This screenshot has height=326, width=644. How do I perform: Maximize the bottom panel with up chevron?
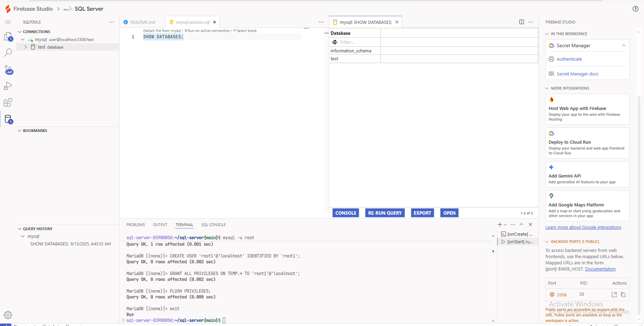[x=521, y=224]
